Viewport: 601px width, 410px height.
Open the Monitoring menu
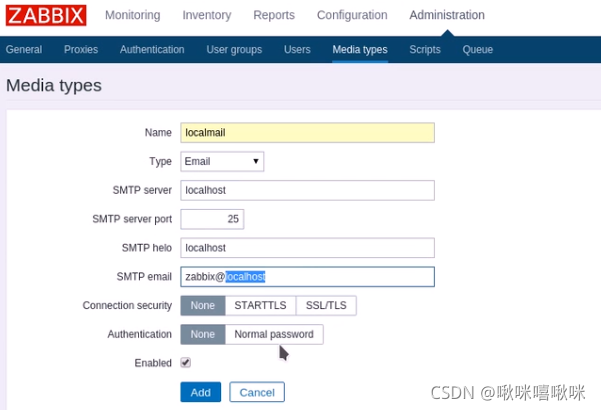click(x=133, y=15)
